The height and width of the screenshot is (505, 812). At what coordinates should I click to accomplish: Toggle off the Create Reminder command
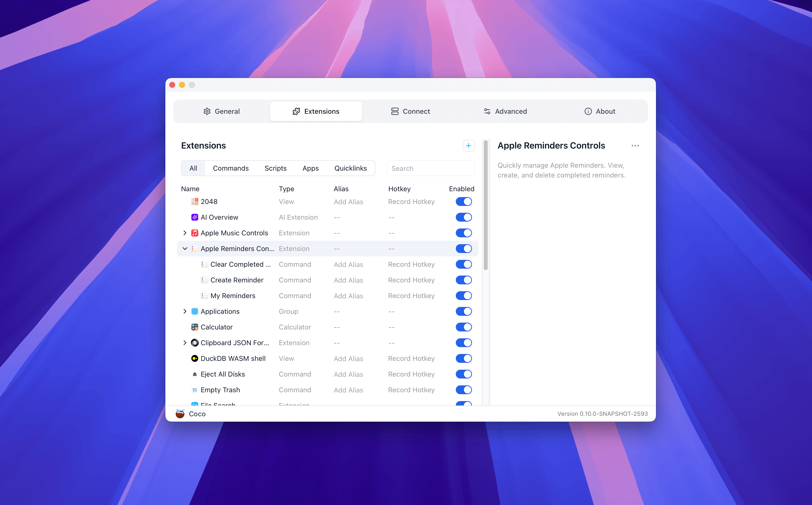pyautogui.click(x=463, y=280)
